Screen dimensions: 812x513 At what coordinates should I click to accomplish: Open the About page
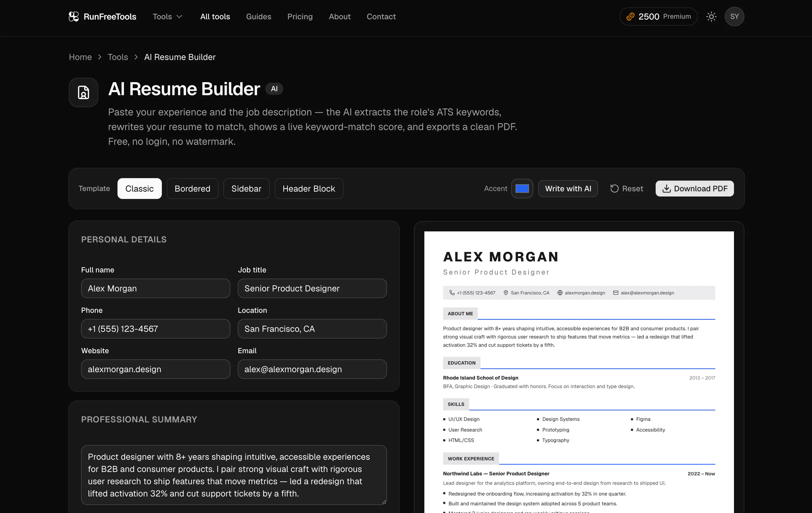pyautogui.click(x=340, y=17)
